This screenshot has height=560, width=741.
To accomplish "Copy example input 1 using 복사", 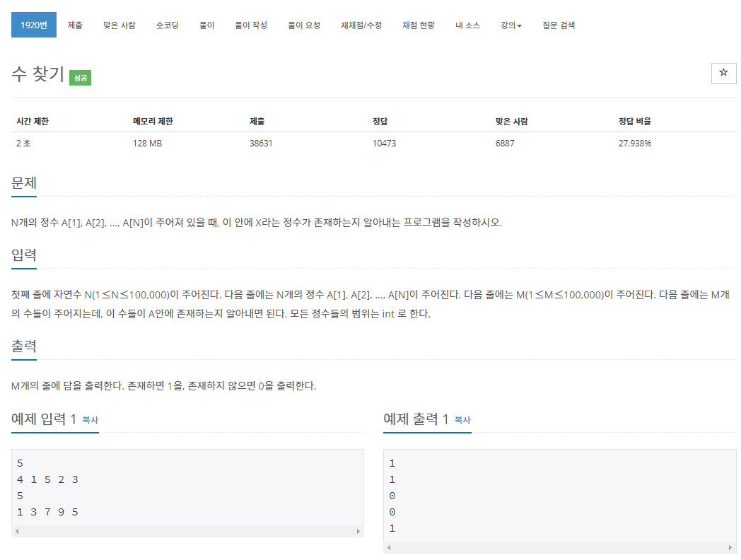I will pyautogui.click(x=89, y=420).
